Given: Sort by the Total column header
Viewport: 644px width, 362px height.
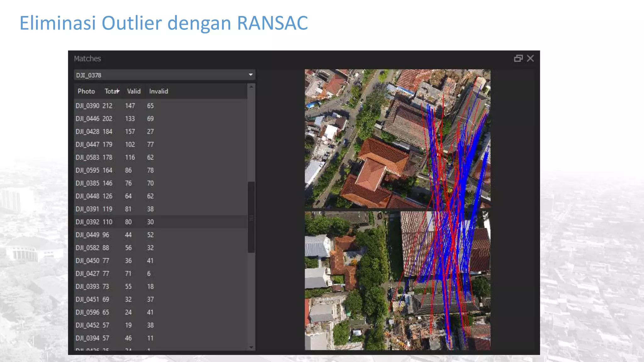Looking at the screenshot, I should pos(112,91).
